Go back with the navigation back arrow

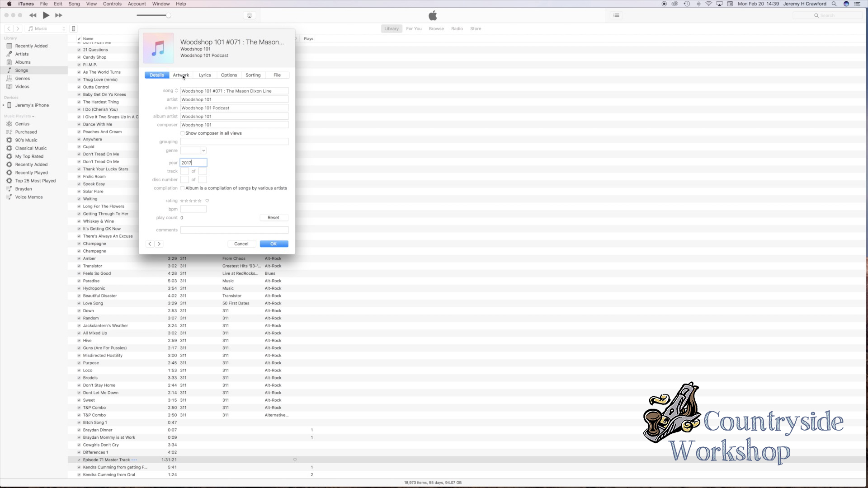[x=9, y=28]
